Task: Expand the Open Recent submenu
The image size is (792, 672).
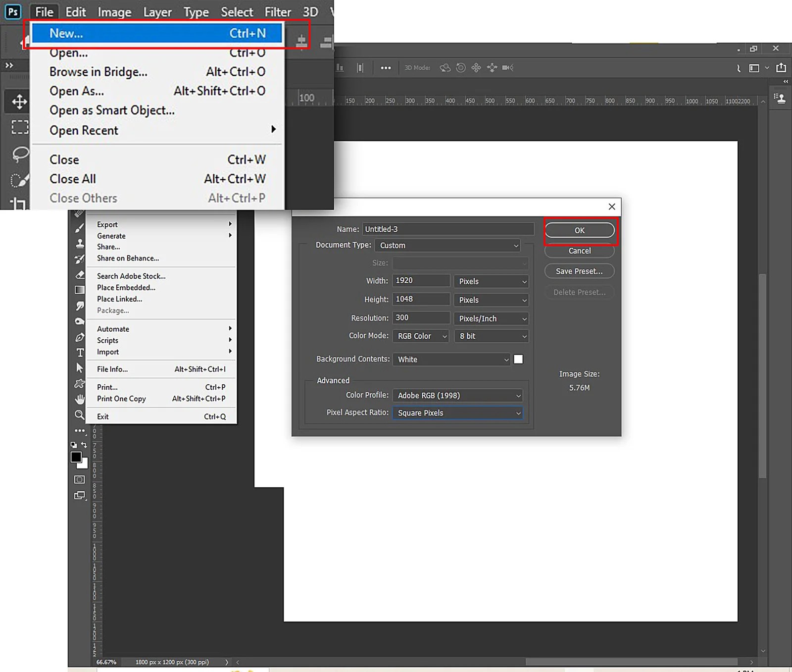Action: 157,130
